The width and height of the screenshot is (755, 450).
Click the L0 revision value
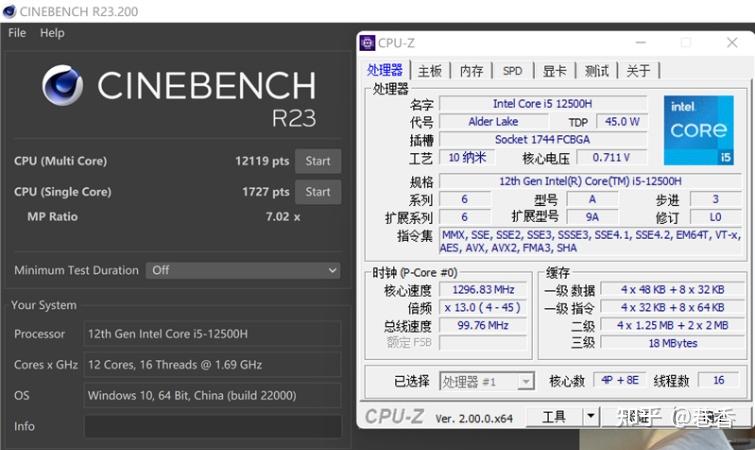pyautogui.click(x=716, y=217)
